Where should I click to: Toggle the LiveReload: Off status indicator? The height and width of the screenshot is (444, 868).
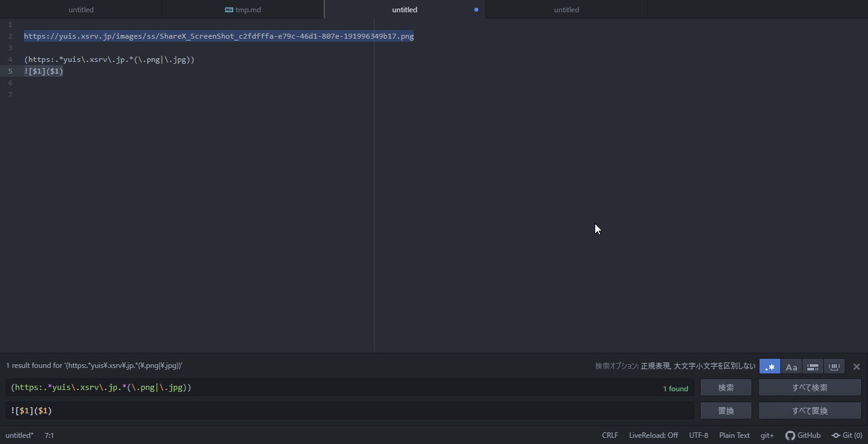(653, 435)
